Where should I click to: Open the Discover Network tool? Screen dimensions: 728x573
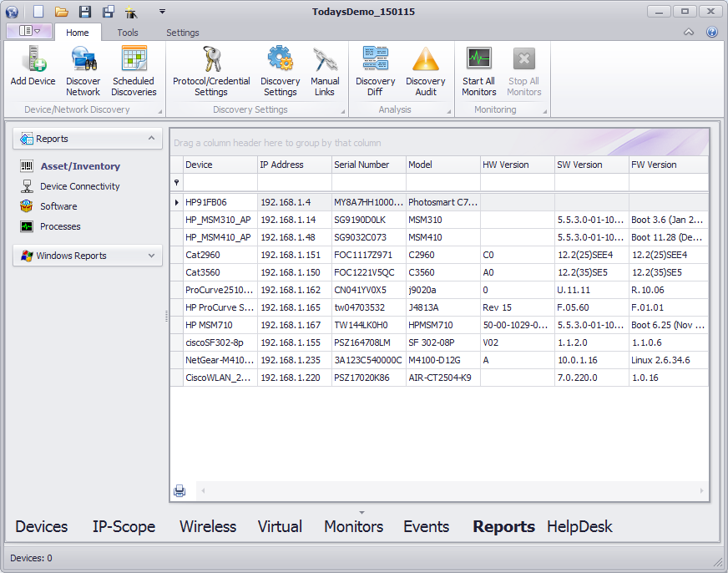83,71
